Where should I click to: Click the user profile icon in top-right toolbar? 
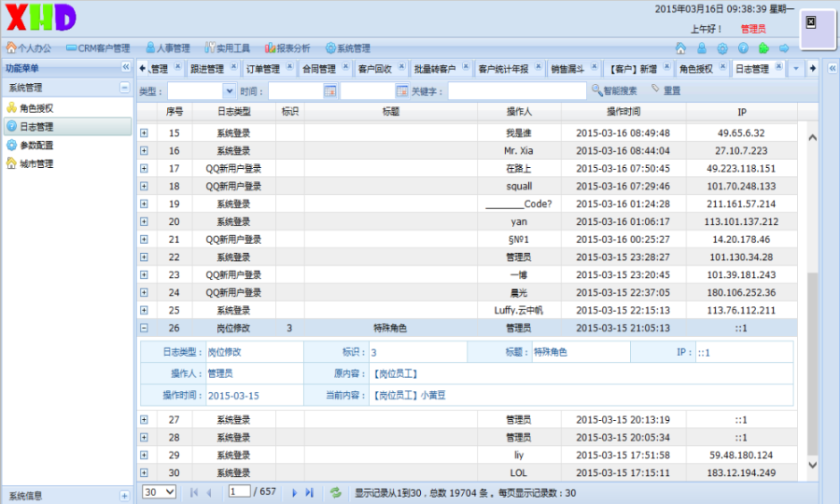701,49
